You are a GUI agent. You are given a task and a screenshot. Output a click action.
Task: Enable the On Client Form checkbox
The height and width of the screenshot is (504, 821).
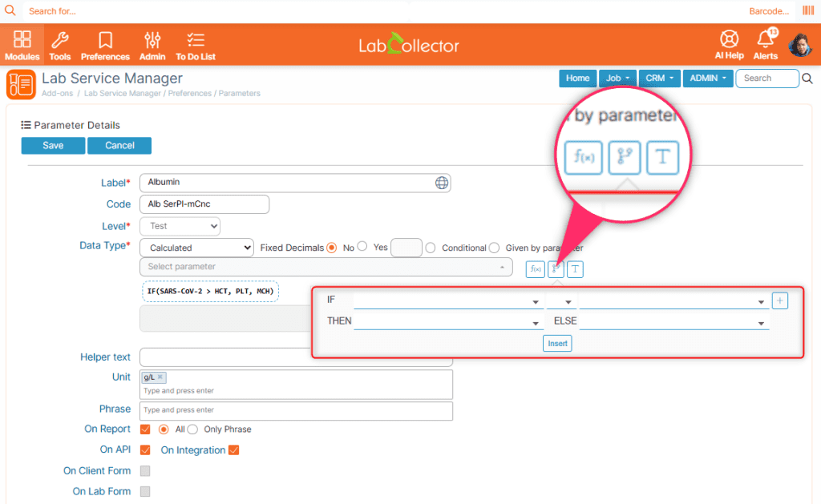point(145,471)
